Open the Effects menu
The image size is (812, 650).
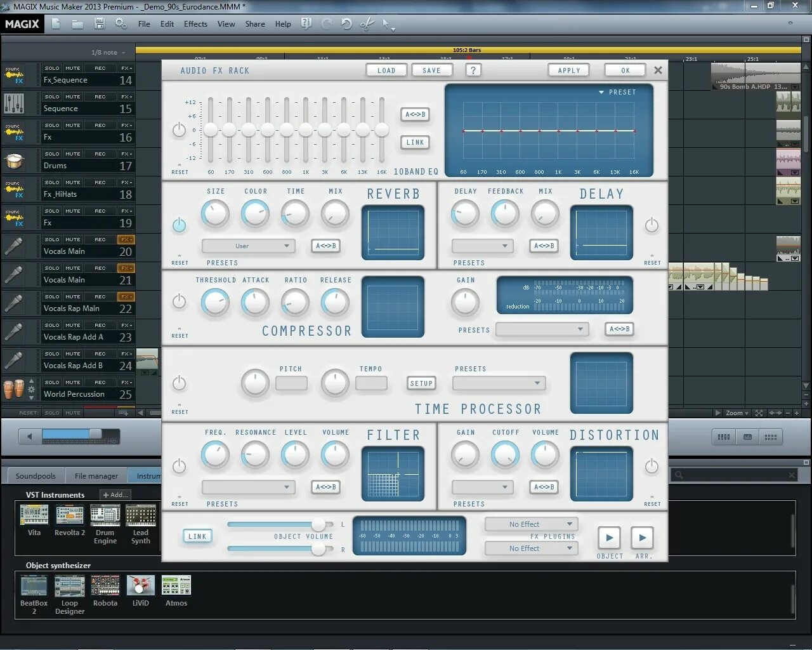point(195,24)
